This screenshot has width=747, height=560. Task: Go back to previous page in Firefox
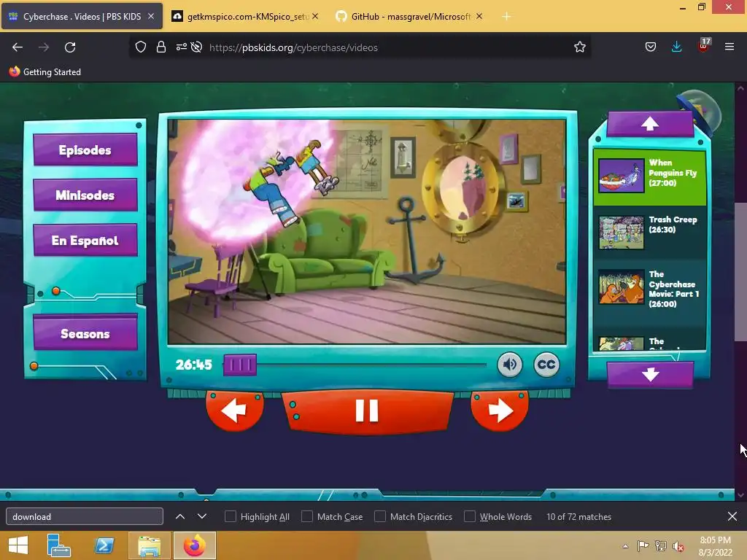(x=18, y=47)
